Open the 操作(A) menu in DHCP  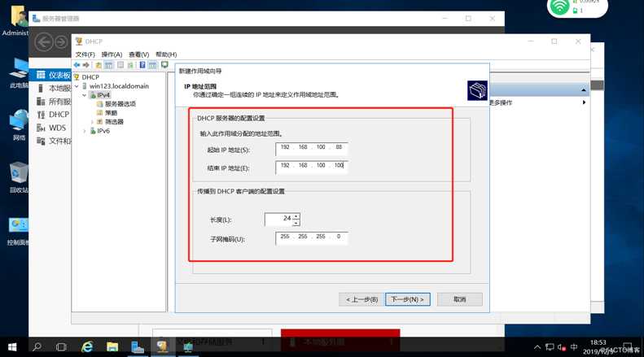(112, 54)
